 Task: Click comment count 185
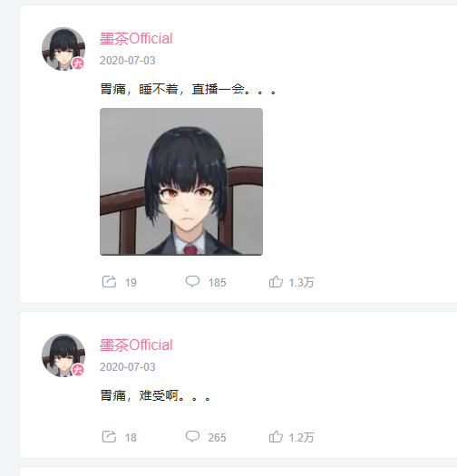(217, 283)
